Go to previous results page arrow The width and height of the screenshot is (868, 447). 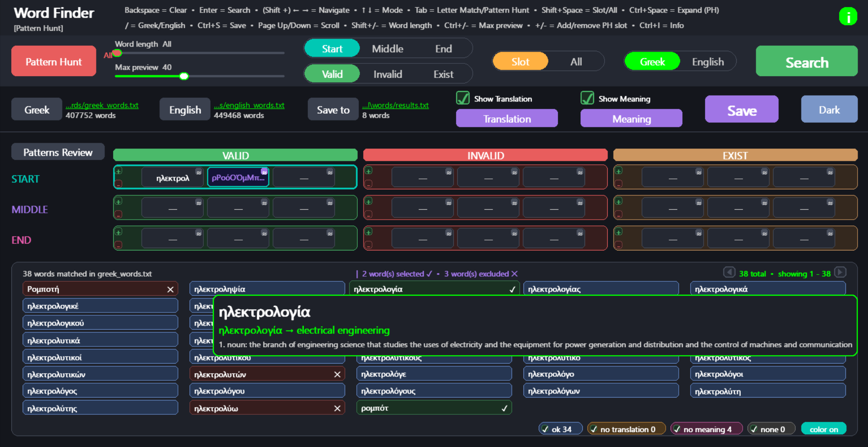729,272
